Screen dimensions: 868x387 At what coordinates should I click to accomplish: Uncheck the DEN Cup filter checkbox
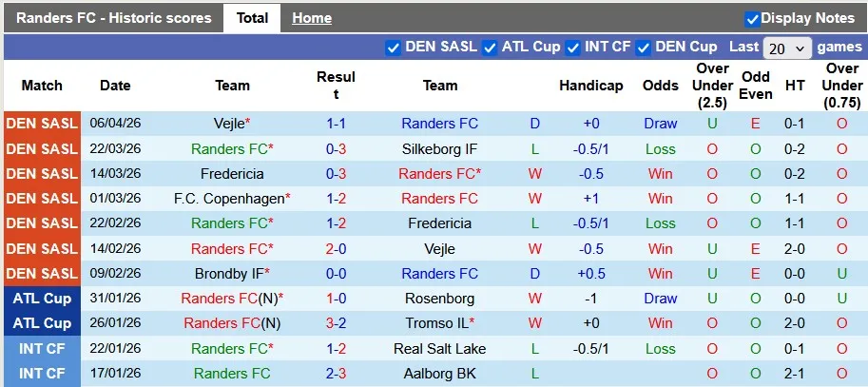(644, 48)
